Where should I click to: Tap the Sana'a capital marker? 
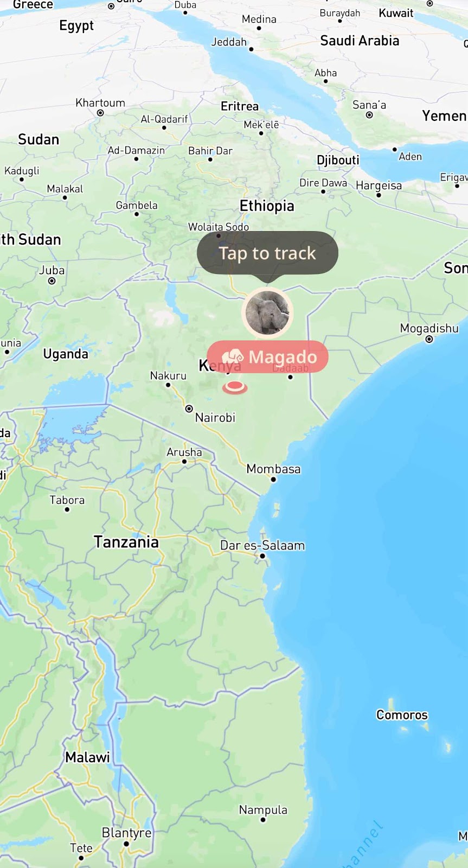[x=369, y=115]
